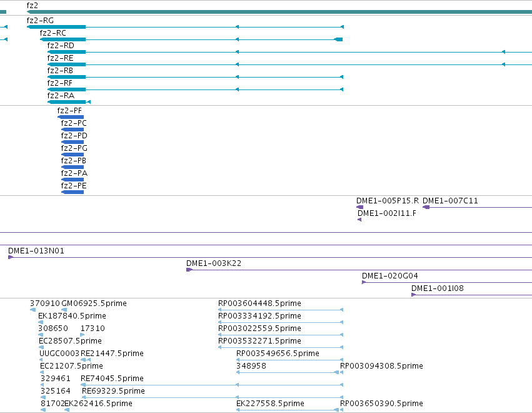Viewport: 532px width, 413px height.
Task: Click the fz2-RD transcript label
Action: (x=61, y=46)
